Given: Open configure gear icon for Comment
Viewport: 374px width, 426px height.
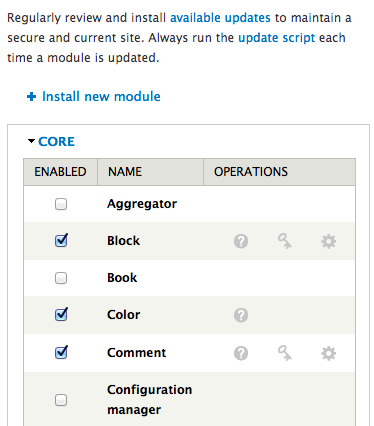Looking at the screenshot, I should click(328, 353).
